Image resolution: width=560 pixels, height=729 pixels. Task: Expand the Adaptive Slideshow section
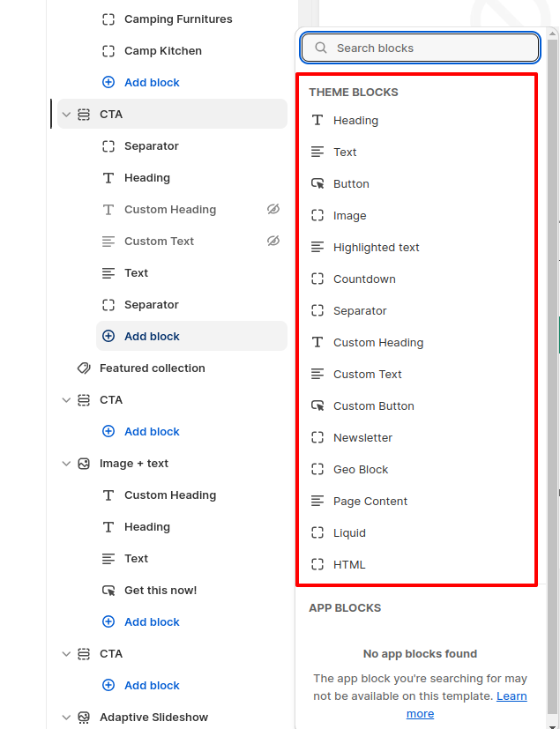(x=66, y=717)
